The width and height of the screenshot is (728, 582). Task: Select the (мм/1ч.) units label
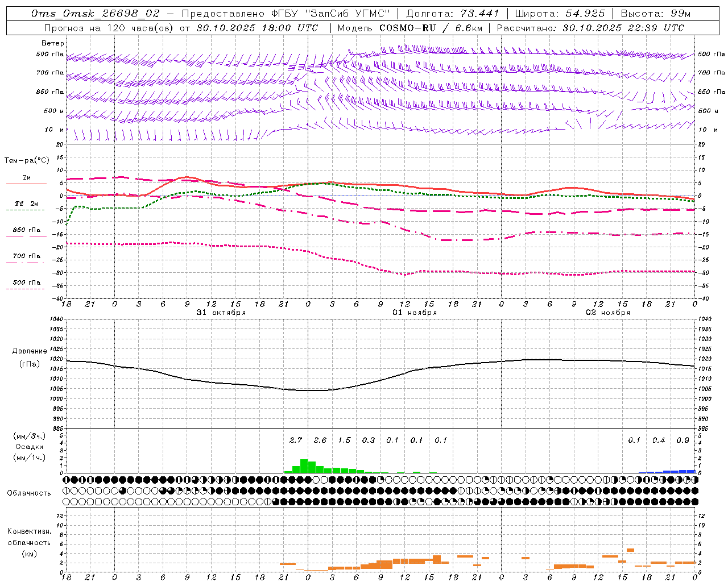click(30, 458)
